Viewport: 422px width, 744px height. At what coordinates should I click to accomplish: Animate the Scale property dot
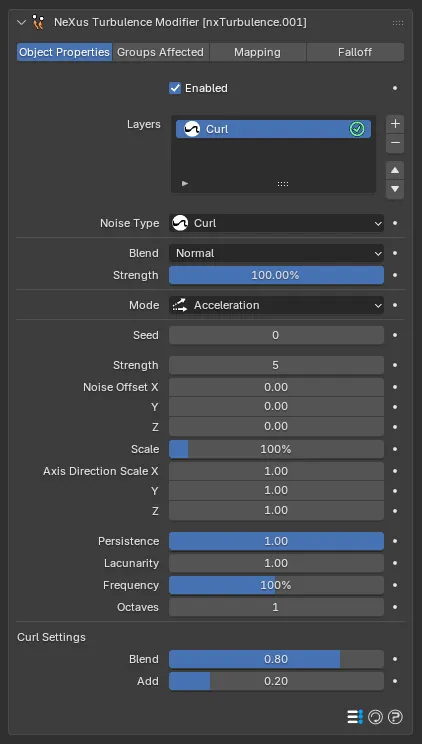395,449
